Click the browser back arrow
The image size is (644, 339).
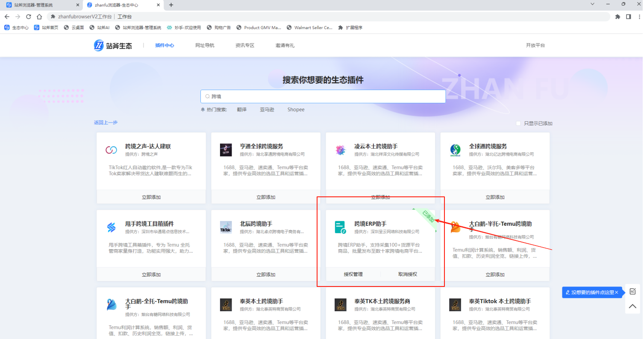click(7, 17)
